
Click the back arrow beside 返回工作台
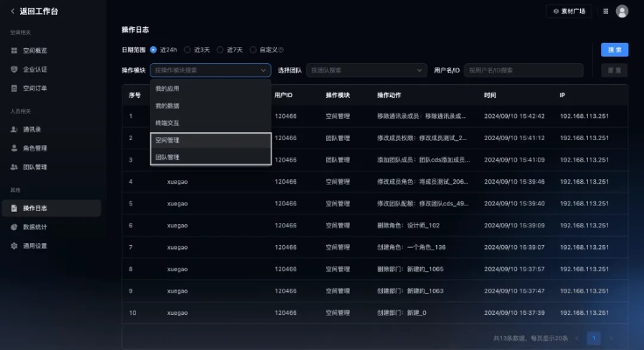(x=12, y=11)
